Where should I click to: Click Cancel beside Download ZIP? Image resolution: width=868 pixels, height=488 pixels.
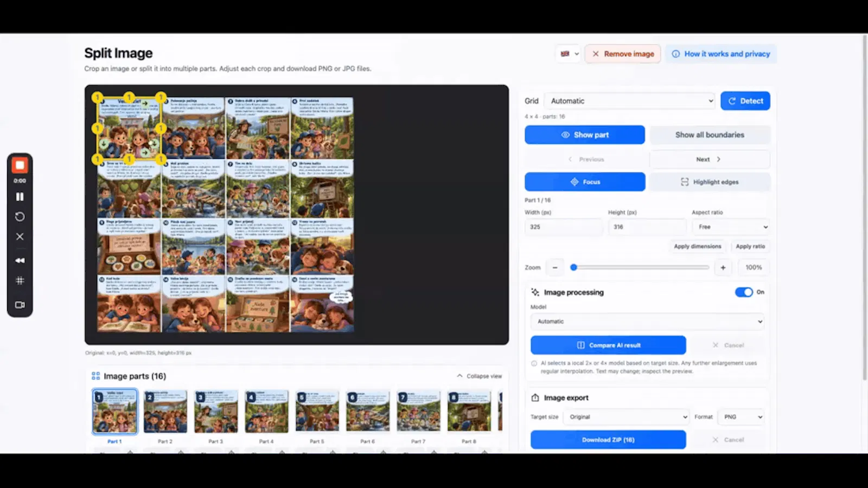[x=728, y=440]
